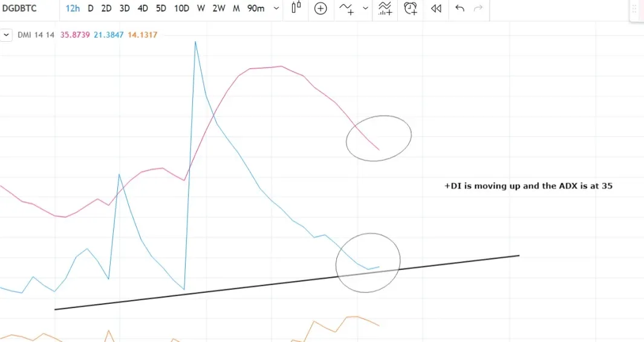Click the compare or add symbol icon

pos(320,8)
